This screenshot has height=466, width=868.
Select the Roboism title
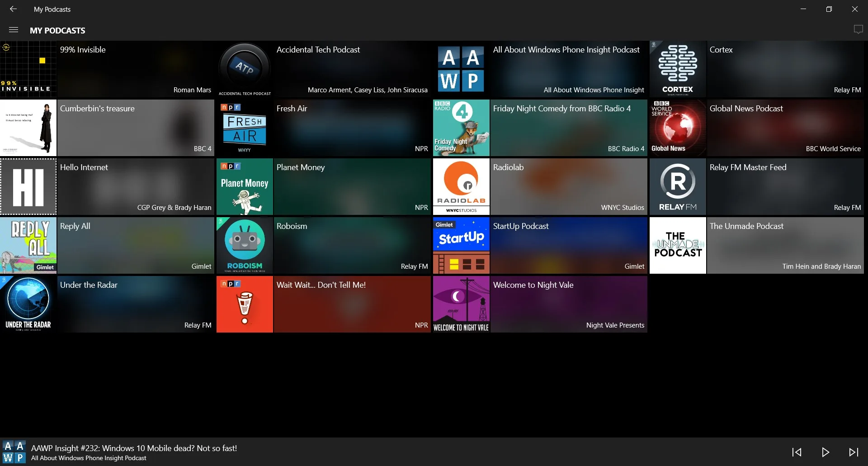292,226
